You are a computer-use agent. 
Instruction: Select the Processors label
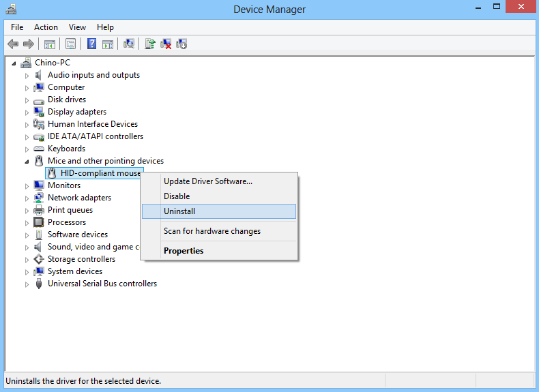tap(67, 222)
